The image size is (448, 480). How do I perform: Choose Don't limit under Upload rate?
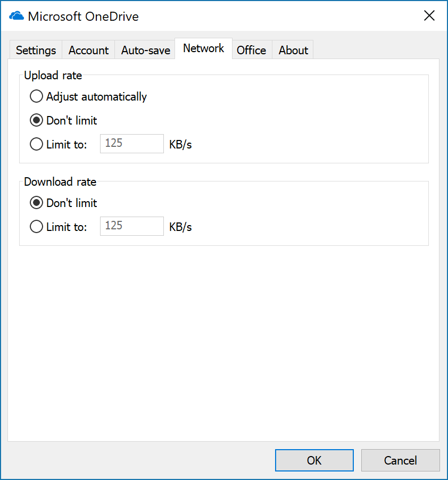pos(36,120)
